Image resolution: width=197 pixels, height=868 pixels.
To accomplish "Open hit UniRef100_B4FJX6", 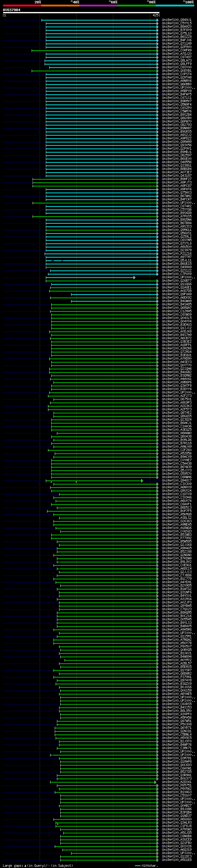I will (x=177, y=40).
